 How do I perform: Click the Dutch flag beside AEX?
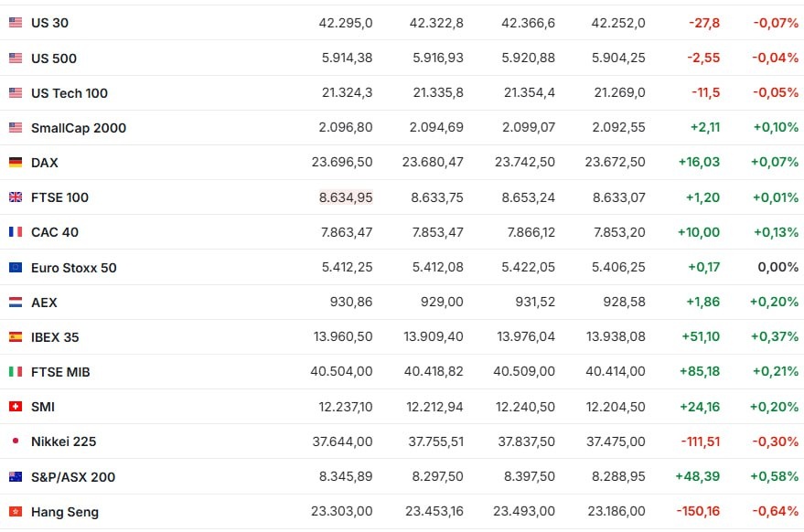16,303
